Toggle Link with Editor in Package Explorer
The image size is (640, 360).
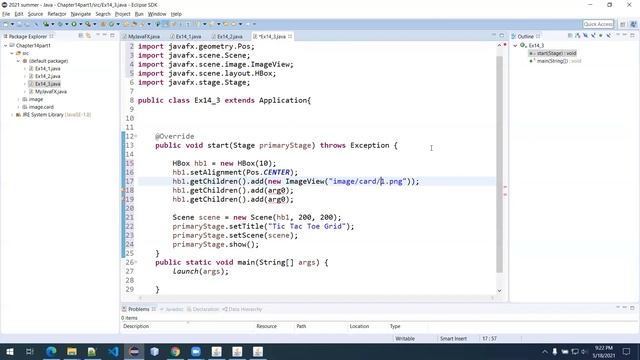(x=88, y=36)
